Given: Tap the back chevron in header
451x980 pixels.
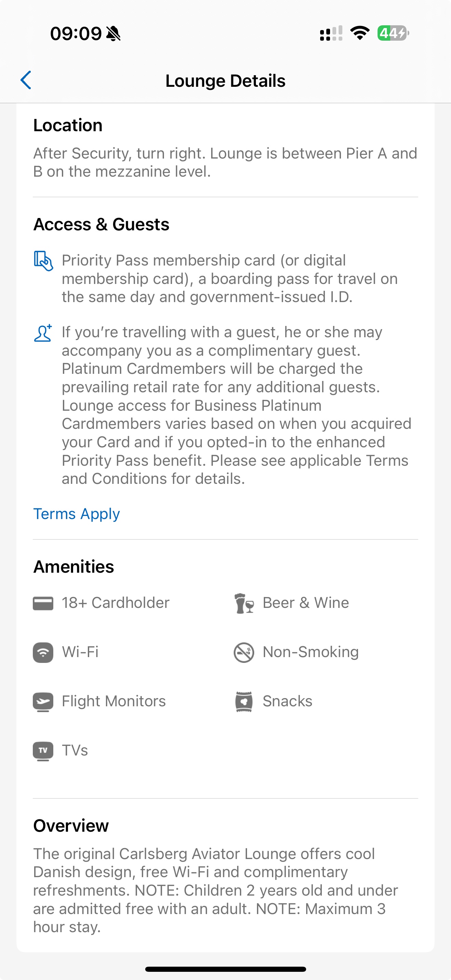Looking at the screenshot, I should tap(26, 80).
